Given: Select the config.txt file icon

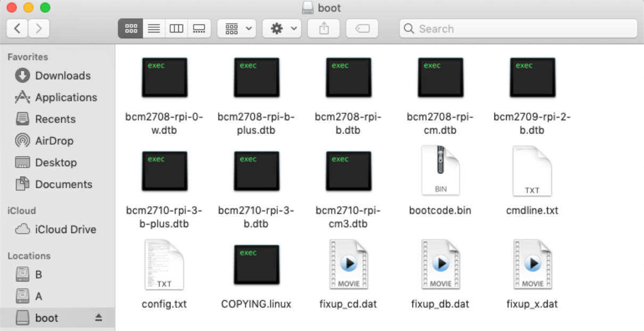Looking at the screenshot, I should click(164, 265).
